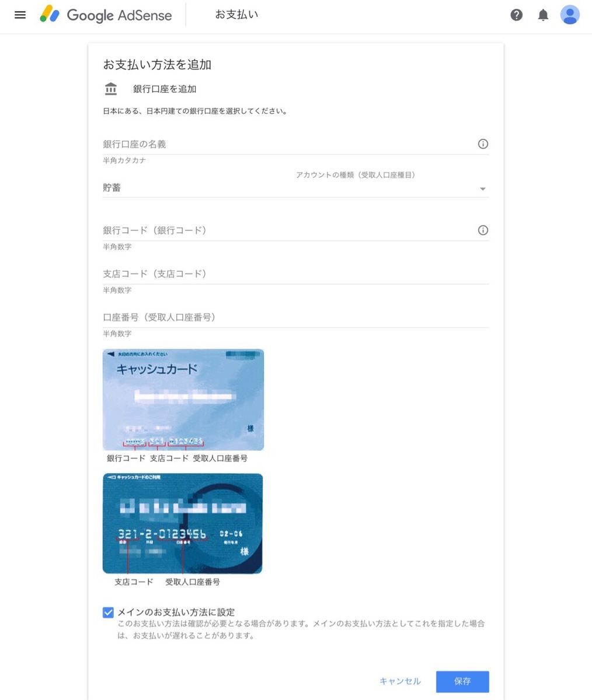The image size is (592, 700).
Task: Click the dropdown arrow for account type
Action: click(483, 189)
